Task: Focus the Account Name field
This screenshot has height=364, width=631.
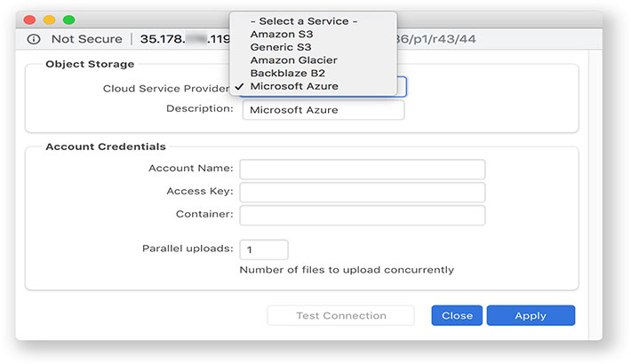Action: tap(362, 170)
